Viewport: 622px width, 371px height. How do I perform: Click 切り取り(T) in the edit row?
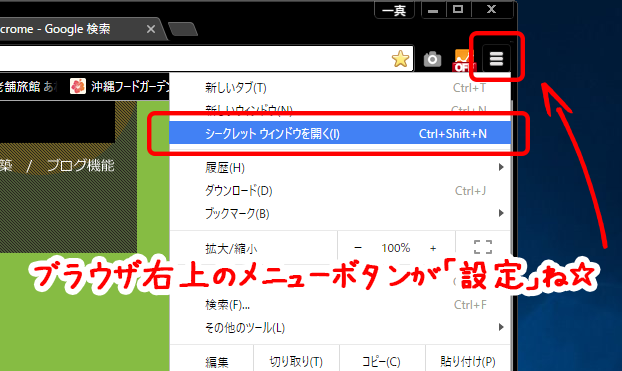click(296, 361)
